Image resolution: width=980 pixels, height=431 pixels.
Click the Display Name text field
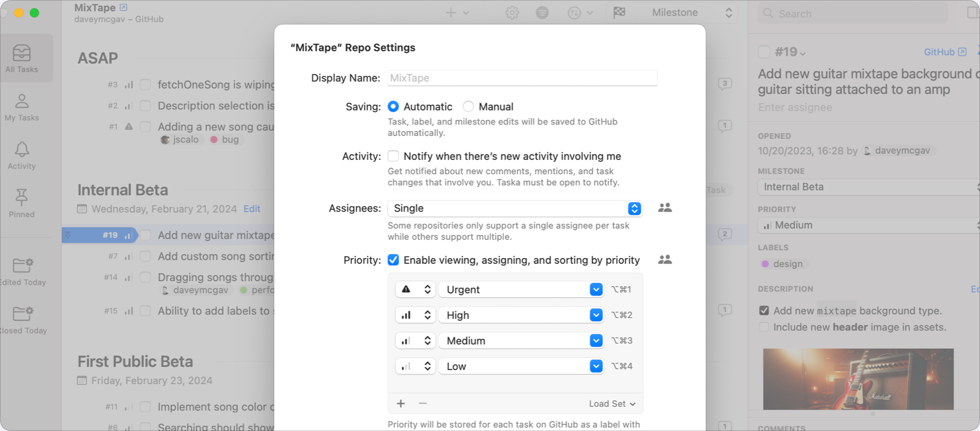522,78
